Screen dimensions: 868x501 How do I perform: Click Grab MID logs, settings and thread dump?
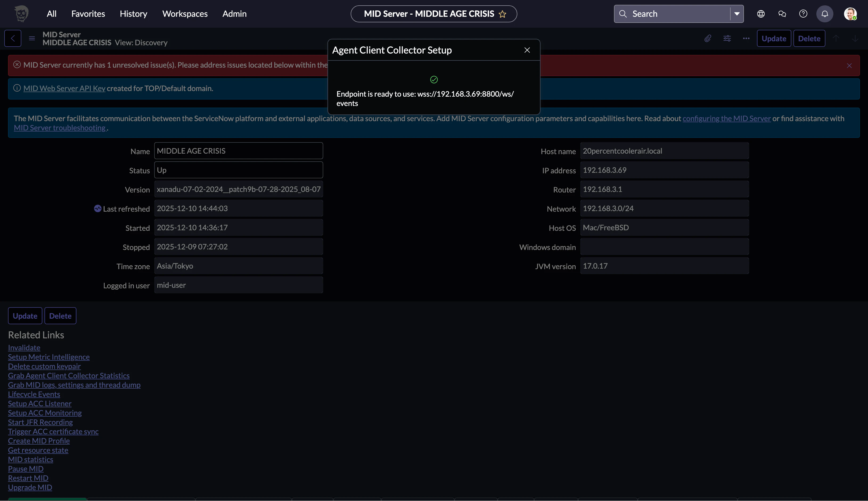(x=74, y=385)
